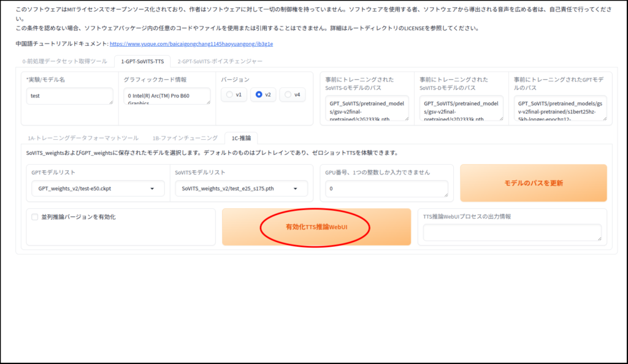Open the SoVITSモデルリスト dropdown
The height and width of the screenshot is (364, 628).
click(241, 189)
